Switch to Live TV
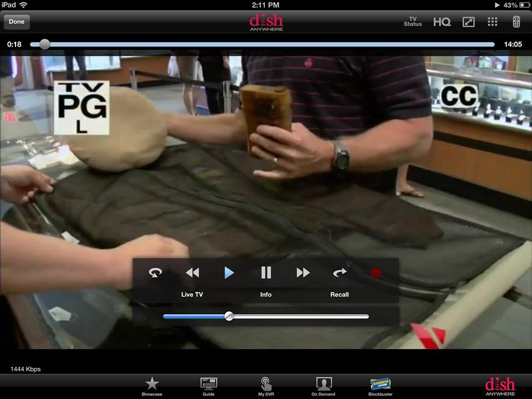Image resolution: width=532 pixels, height=399 pixels. tap(192, 294)
